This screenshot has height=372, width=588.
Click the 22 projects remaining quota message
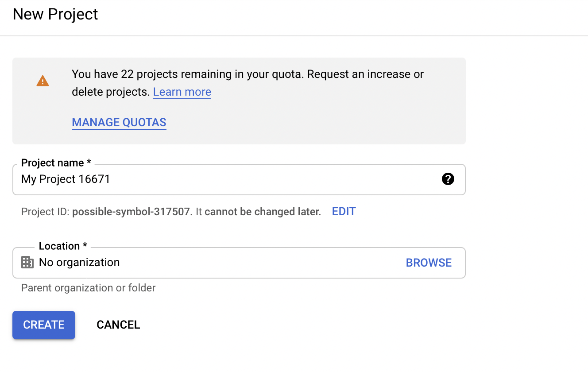(188, 74)
